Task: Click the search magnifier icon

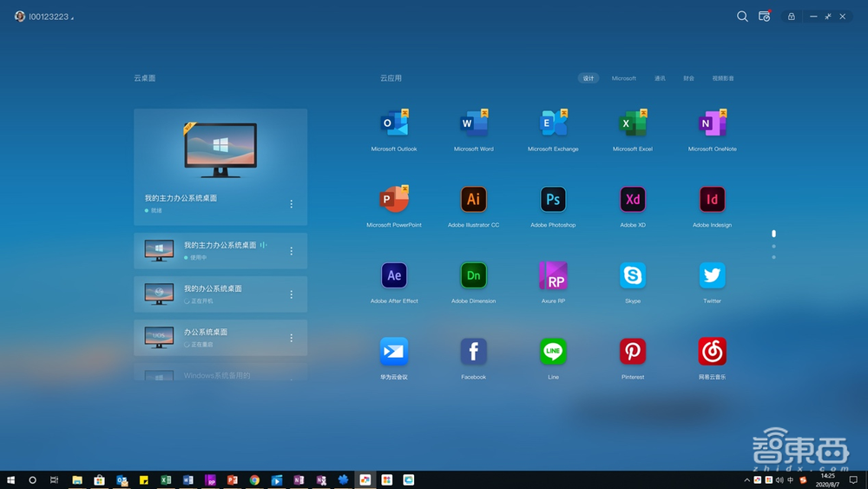Action: [x=742, y=17]
